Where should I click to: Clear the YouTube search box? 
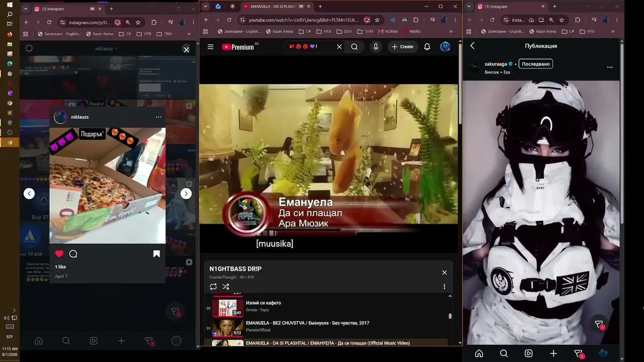[339, 47]
